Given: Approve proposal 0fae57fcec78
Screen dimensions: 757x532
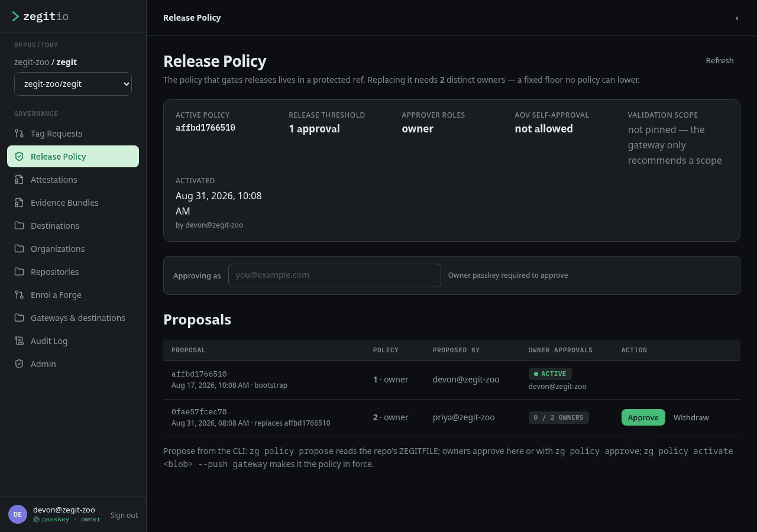Looking at the screenshot, I should pyautogui.click(x=643, y=417).
